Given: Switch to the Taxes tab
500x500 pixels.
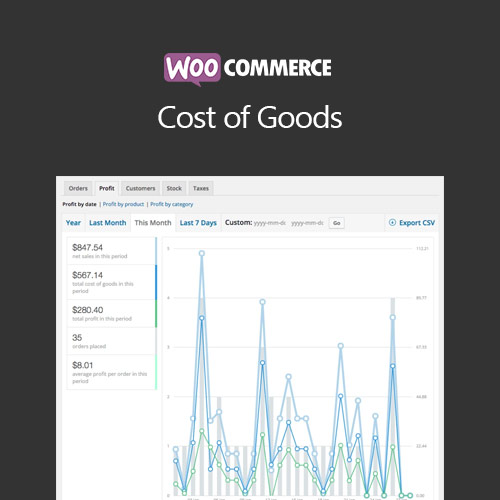Looking at the screenshot, I should 201,188.
